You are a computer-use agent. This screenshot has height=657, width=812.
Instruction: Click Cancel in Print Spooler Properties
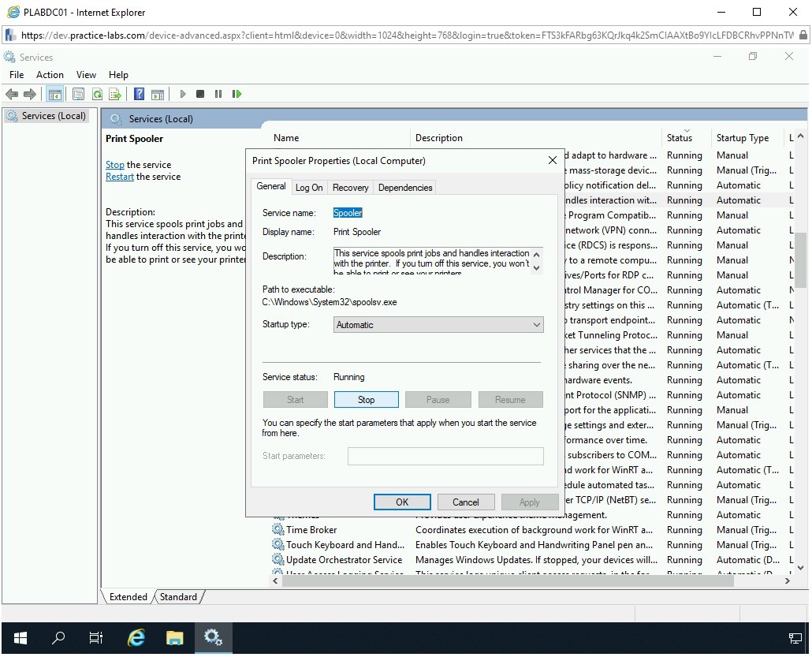465,502
